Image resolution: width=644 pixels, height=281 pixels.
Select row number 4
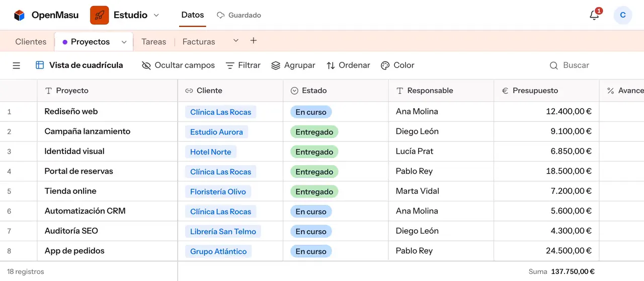pyautogui.click(x=9, y=172)
